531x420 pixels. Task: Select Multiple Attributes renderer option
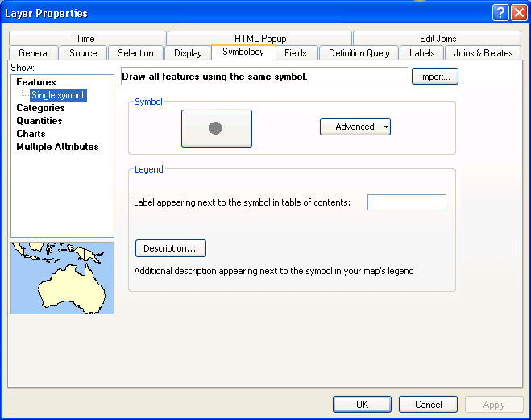(57, 147)
